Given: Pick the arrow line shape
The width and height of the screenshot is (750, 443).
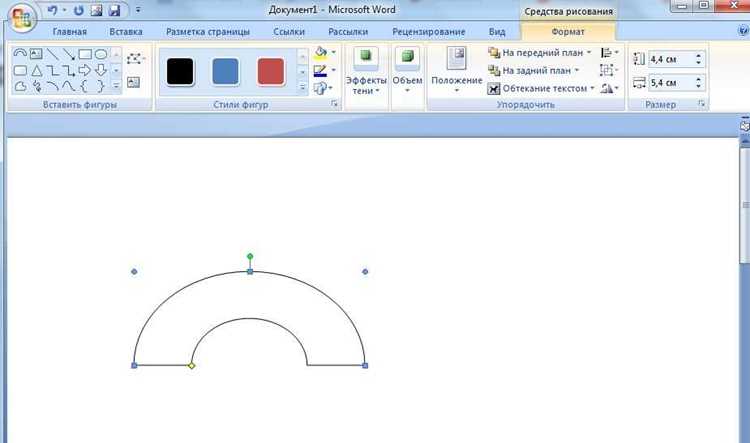Looking at the screenshot, I should pyautogui.click(x=69, y=54).
